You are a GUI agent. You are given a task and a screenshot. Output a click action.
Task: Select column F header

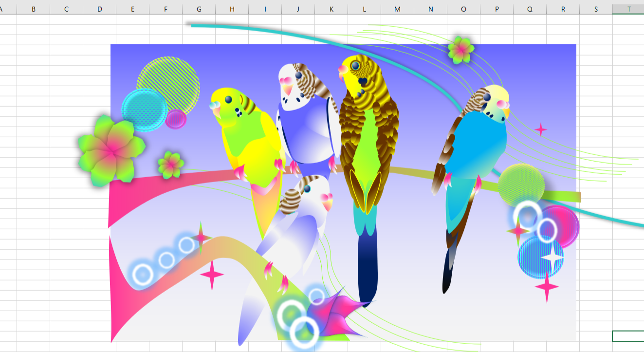(166, 9)
